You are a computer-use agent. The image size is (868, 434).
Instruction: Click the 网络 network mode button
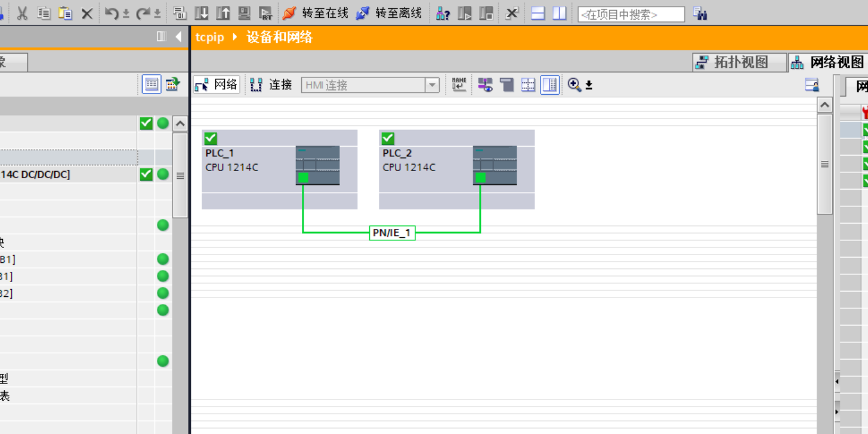click(217, 85)
